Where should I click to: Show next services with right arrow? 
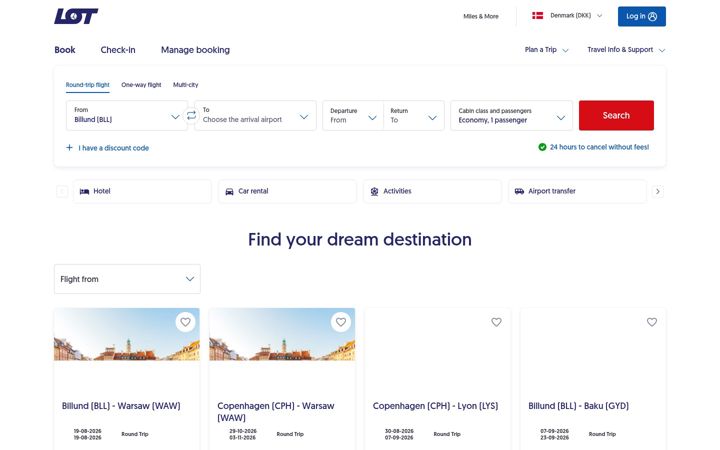658,191
